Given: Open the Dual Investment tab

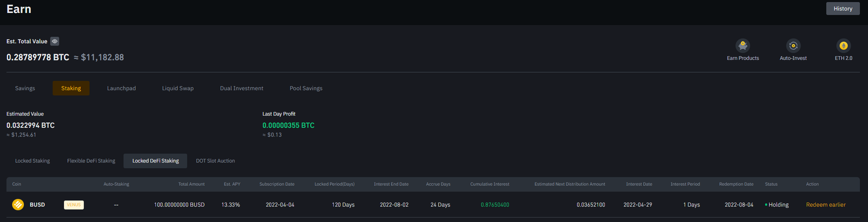Looking at the screenshot, I should pyautogui.click(x=241, y=88).
